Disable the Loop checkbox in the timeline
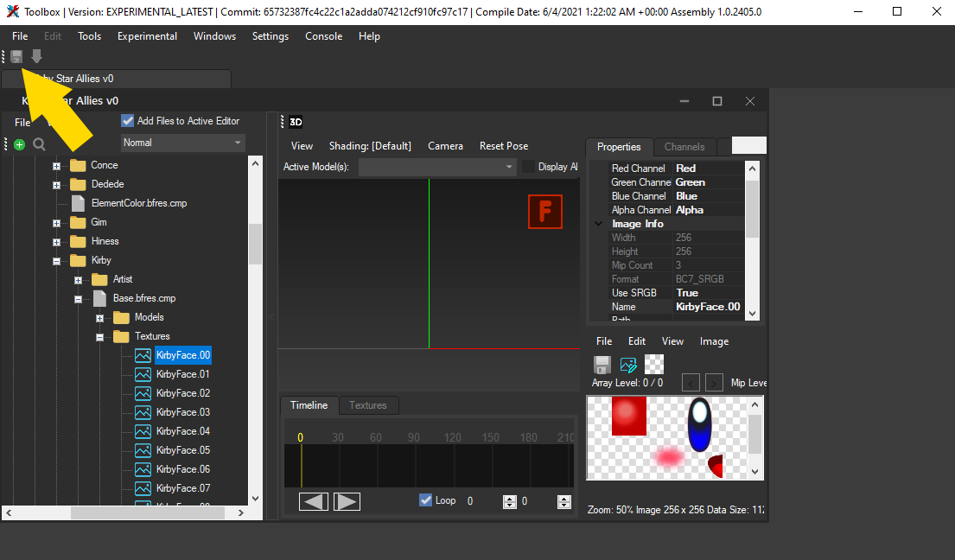 [x=425, y=500]
